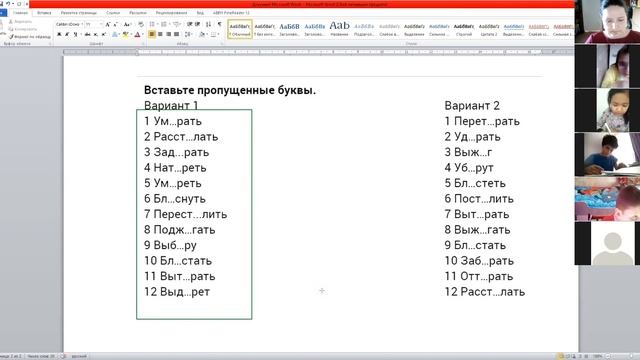Align the paragraph to the left

click(x=152, y=34)
